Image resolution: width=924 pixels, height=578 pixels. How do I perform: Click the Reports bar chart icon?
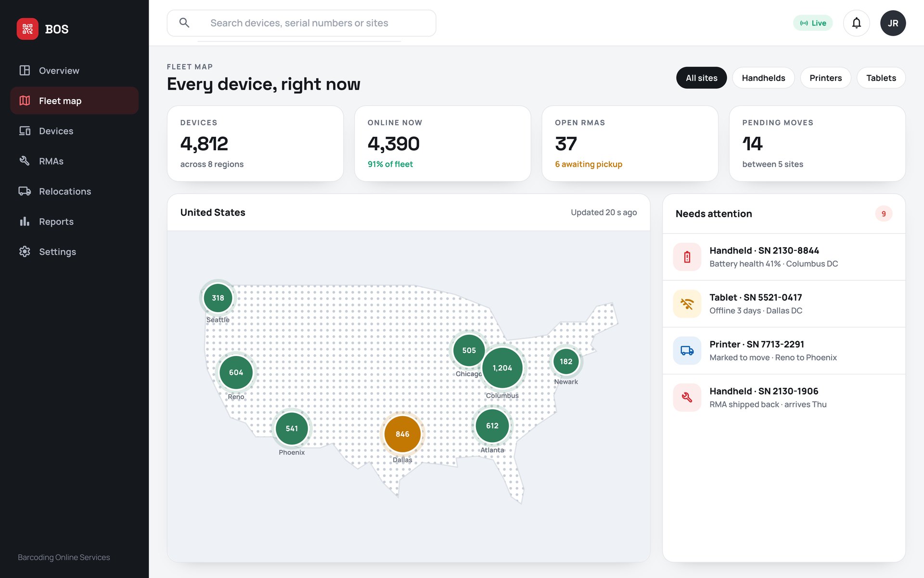click(x=25, y=222)
